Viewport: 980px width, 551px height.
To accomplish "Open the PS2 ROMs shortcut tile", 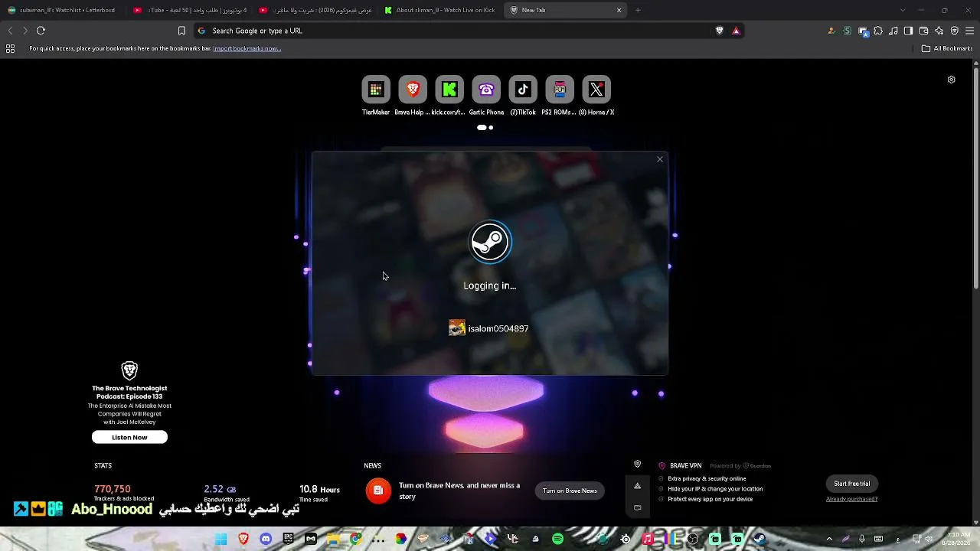I will point(560,90).
